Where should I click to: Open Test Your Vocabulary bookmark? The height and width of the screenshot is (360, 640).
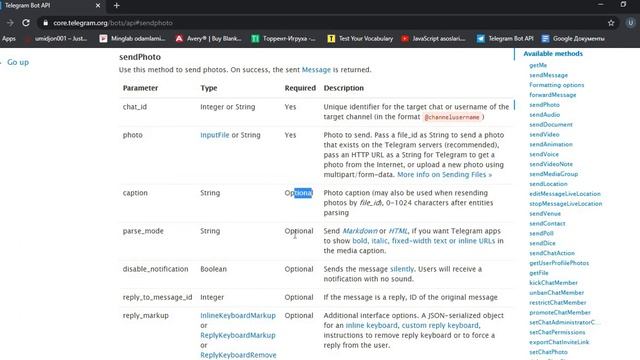[x=360, y=38]
